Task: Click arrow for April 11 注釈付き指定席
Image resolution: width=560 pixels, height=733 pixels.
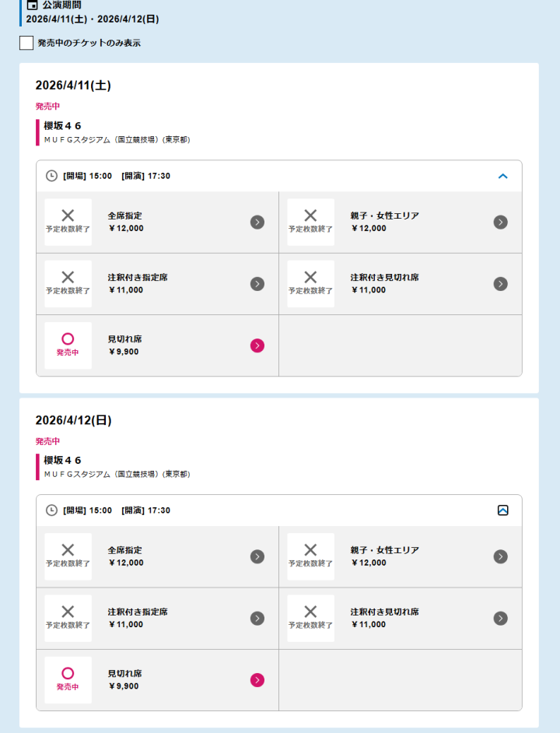Action: pyautogui.click(x=257, y=284)
